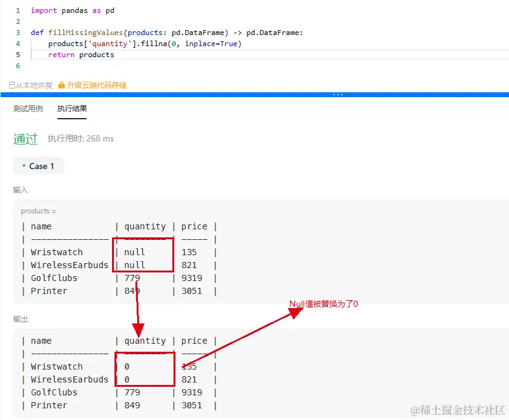Click GolfClubs in the input table
The width and height of the screenshot is (509, 420).
tap(54, 278)
